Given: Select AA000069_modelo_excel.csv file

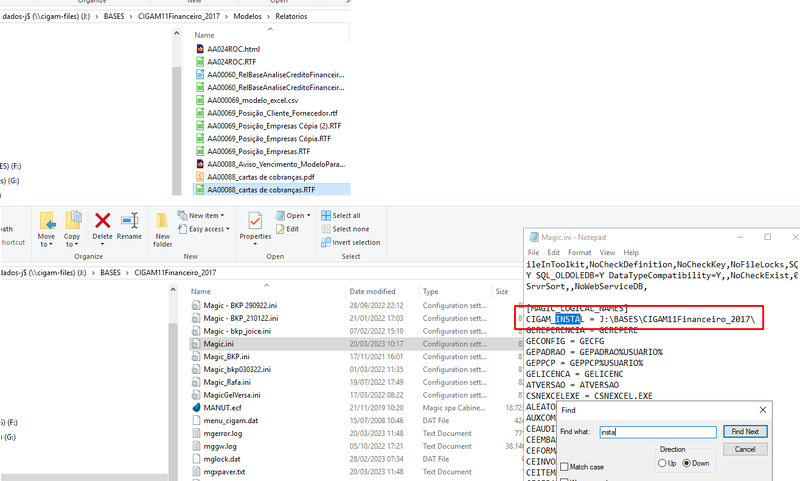Looking at the screenshot, I should click(253, 100).
